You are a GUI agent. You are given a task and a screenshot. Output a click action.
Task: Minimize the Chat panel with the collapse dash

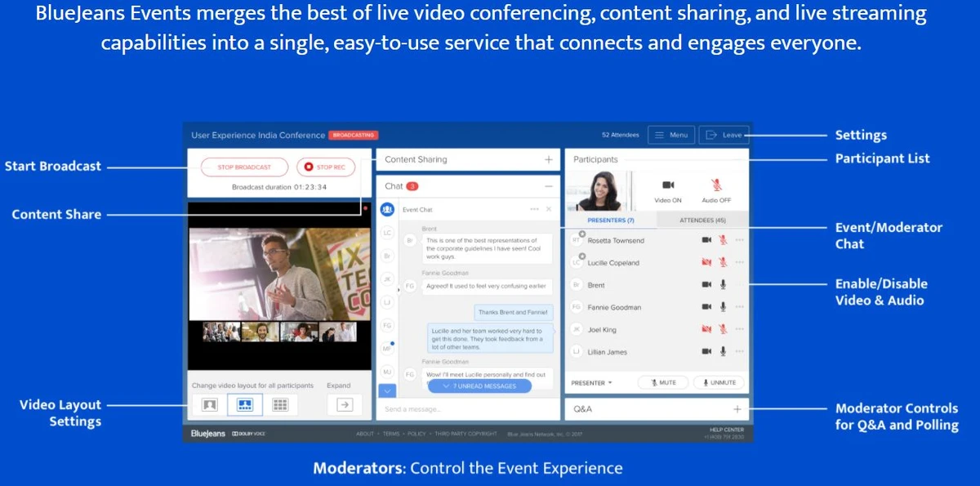[x=549, y=186]
